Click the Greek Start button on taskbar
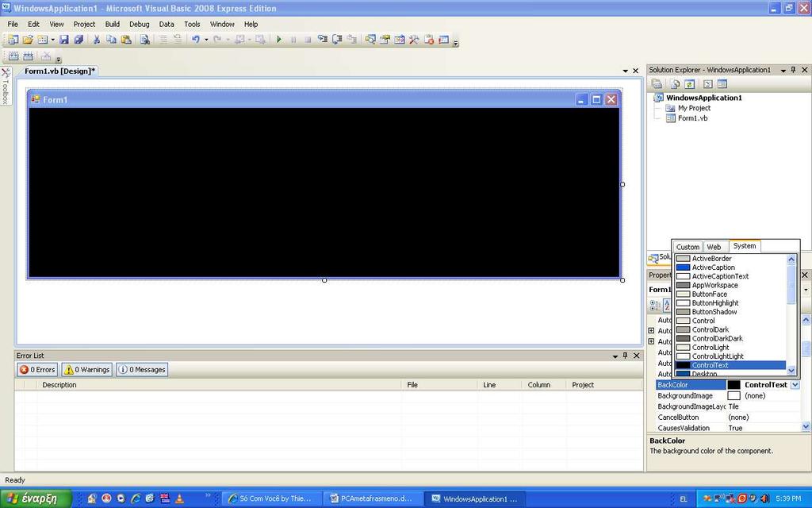Image resolution: width=812 pixels, height=508 pixels. click(35, 498)
